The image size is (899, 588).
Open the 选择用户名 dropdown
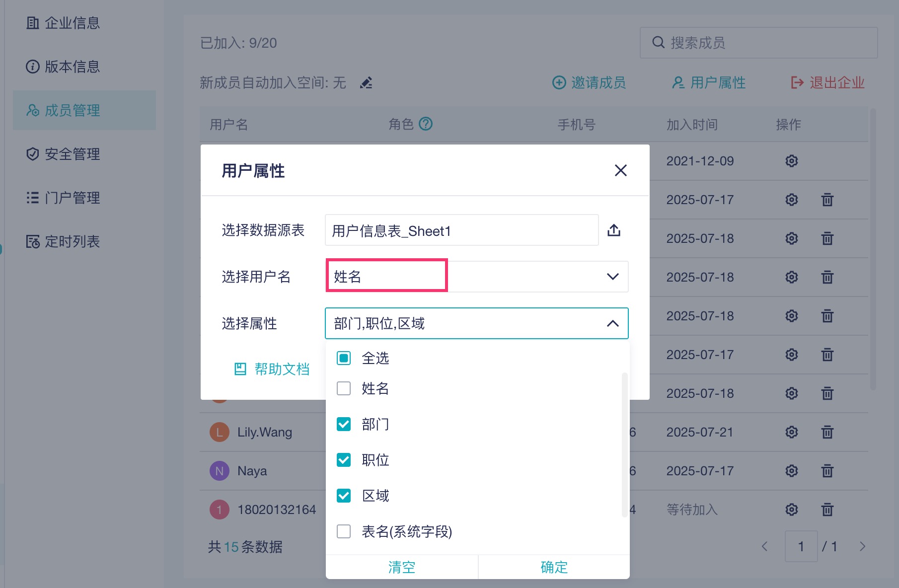[612, 277]
